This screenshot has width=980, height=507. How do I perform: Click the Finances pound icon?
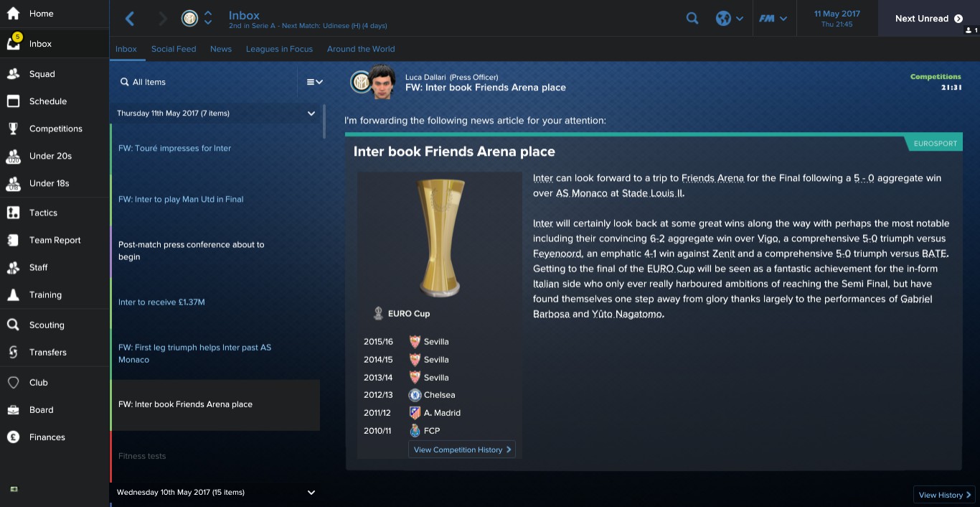(x=13, y=437)
